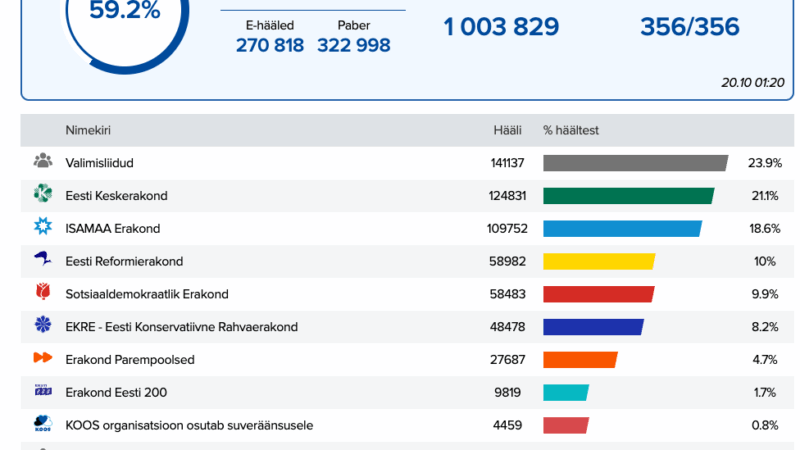Click the 9.9% share value

pos(765,294)
